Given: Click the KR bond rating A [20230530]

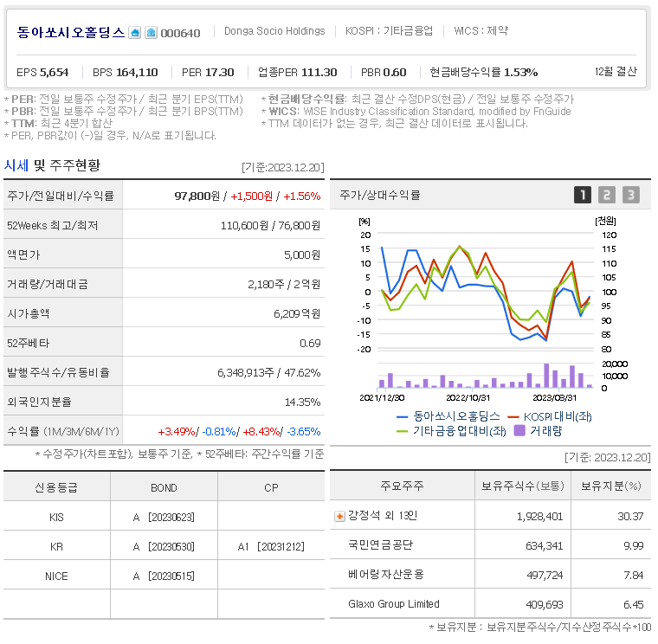Looking at the screenshot, I should 164,547.
